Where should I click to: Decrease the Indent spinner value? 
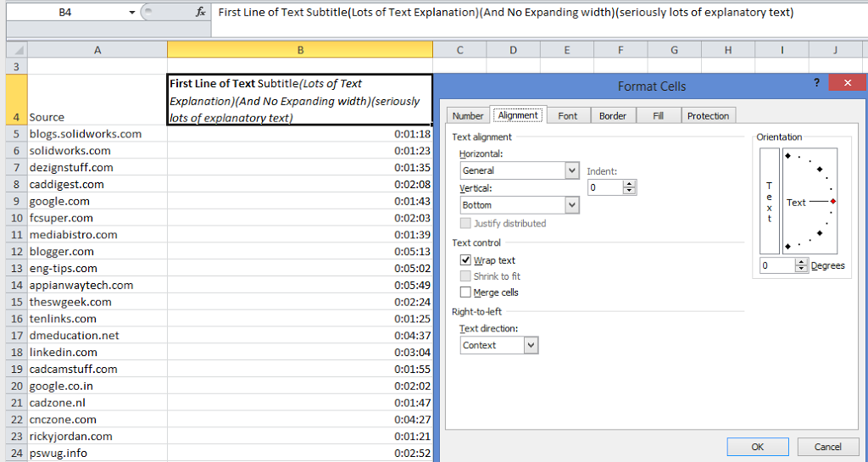(x=629, y=191)
